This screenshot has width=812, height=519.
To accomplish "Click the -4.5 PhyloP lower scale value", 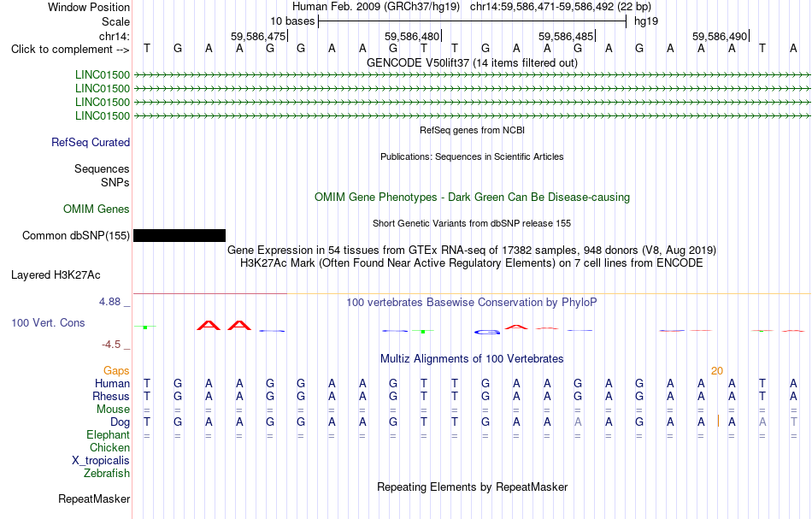I will [111, 345].
